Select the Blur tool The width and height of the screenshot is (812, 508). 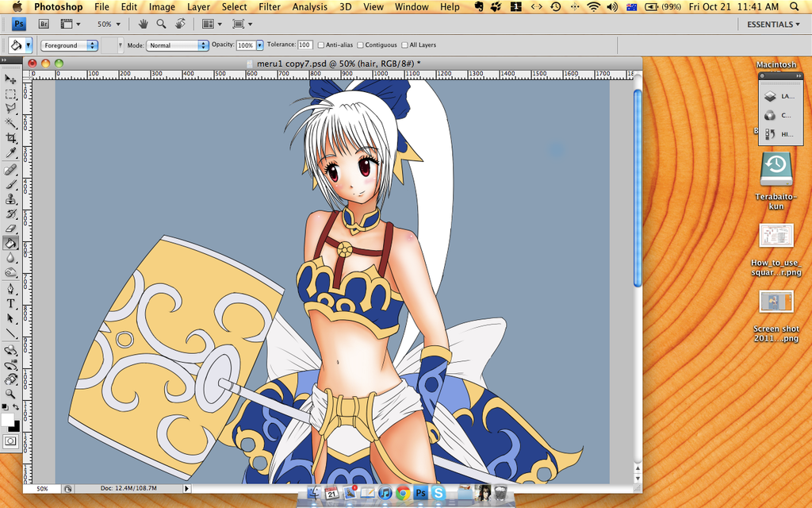10,258
